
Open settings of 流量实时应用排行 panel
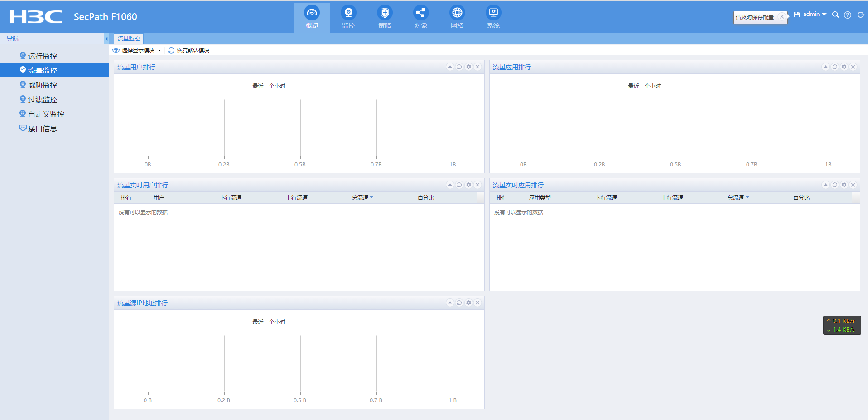(844, 185)
